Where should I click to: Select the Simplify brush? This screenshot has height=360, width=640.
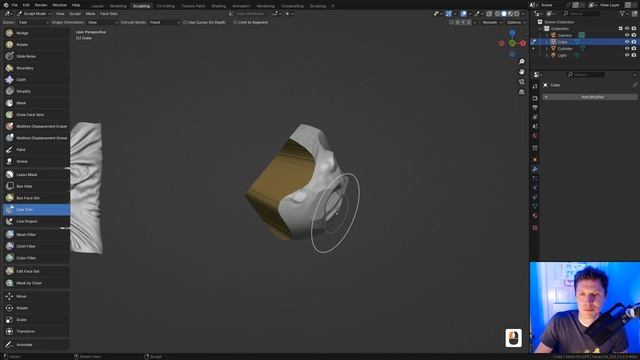click(36, 91)
